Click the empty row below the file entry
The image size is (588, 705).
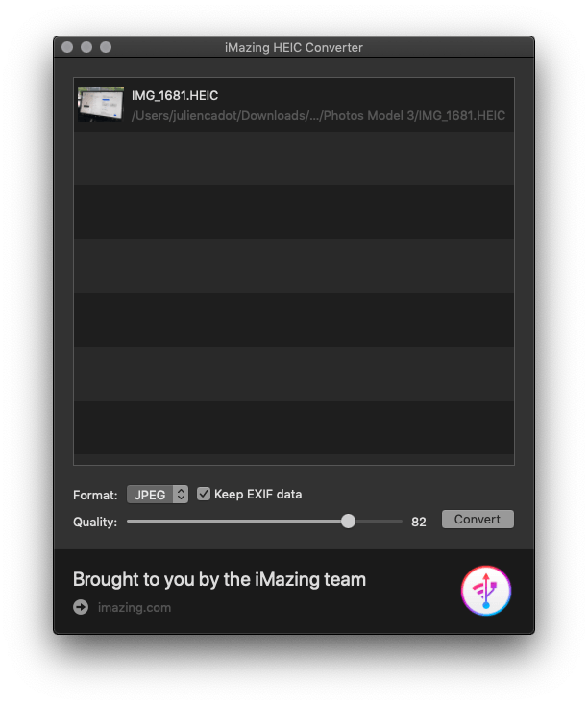294,158
